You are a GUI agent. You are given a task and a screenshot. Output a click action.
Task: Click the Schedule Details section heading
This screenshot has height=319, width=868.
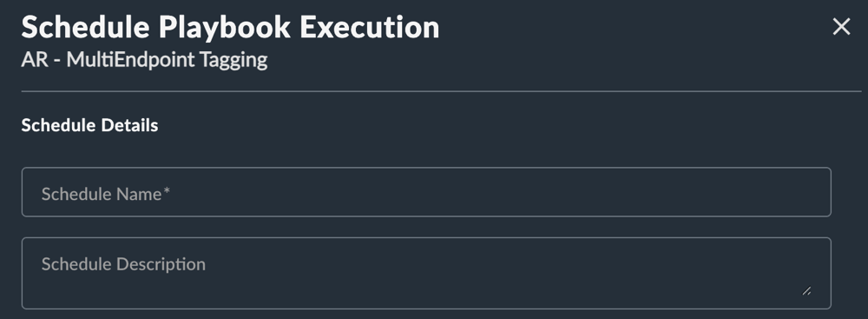(89, 125)
